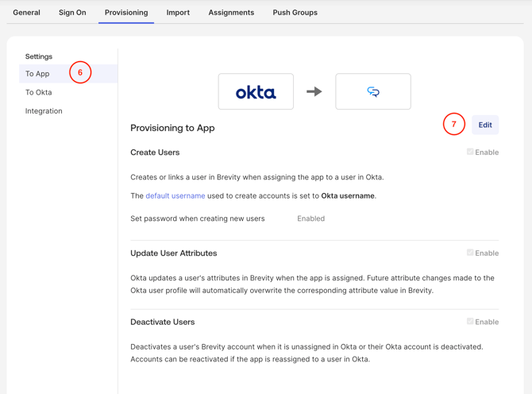Open the Push Groups tab
The image size is (532, 394).
(295, 13)
